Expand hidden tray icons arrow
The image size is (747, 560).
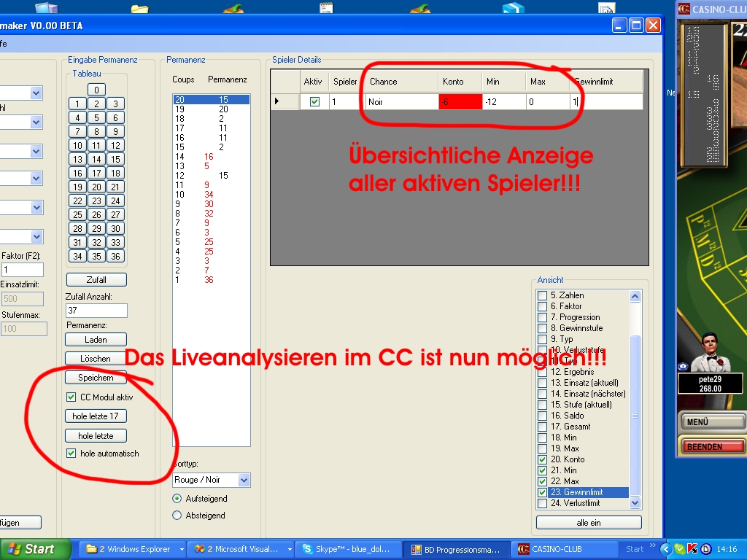pos(667,549)
